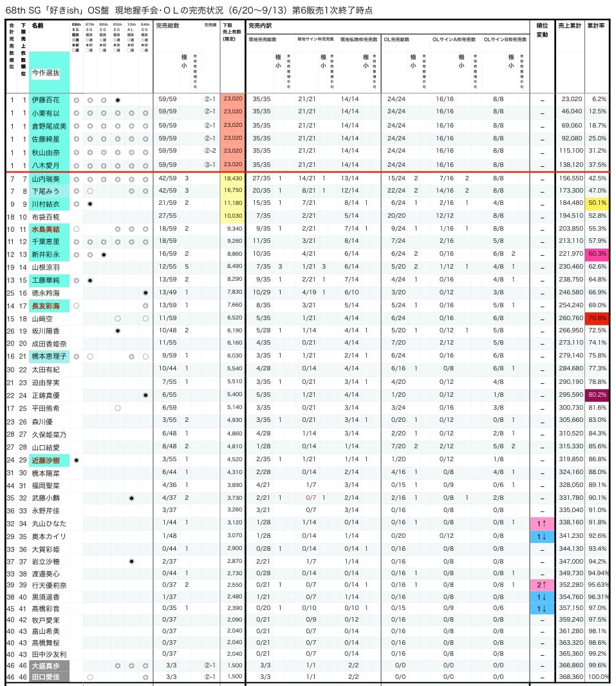Select the filled circle in 岩立沙穂's row

click(x=131, y=561)
